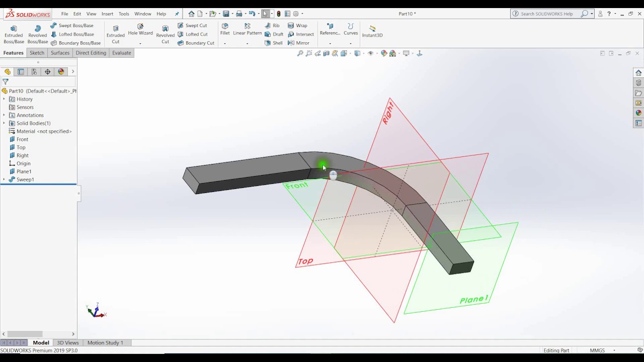The height and width of the screenshot is (362, 644).
Task: Toggle the Instant3D mode
Action: click(x=372, y=31)
